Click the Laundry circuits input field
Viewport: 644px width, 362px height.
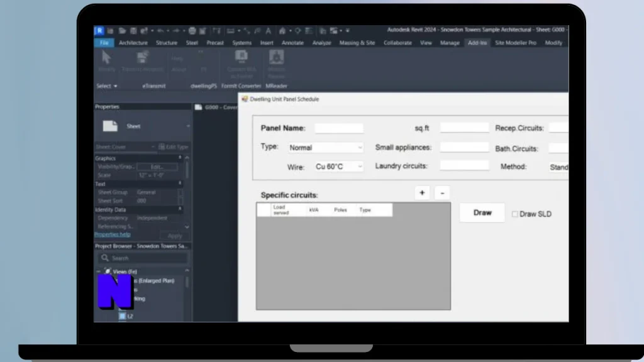coord(464,165)
